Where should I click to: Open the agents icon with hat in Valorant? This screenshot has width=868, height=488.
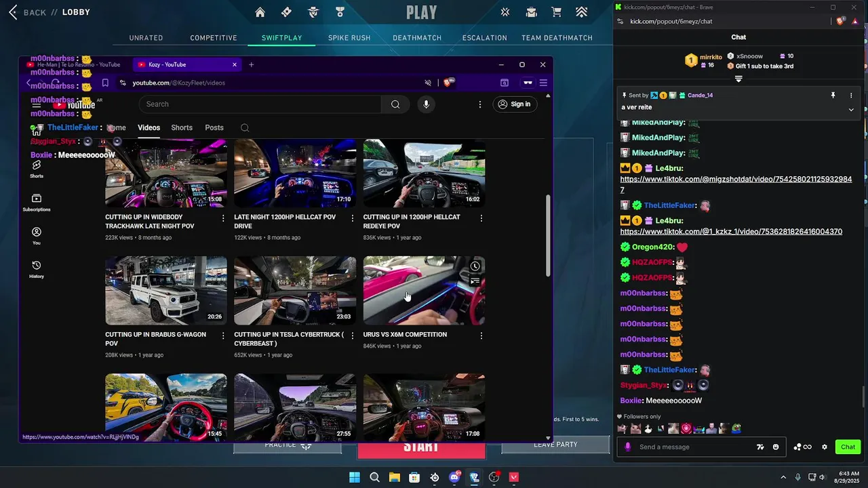click(x=313, y=12)
